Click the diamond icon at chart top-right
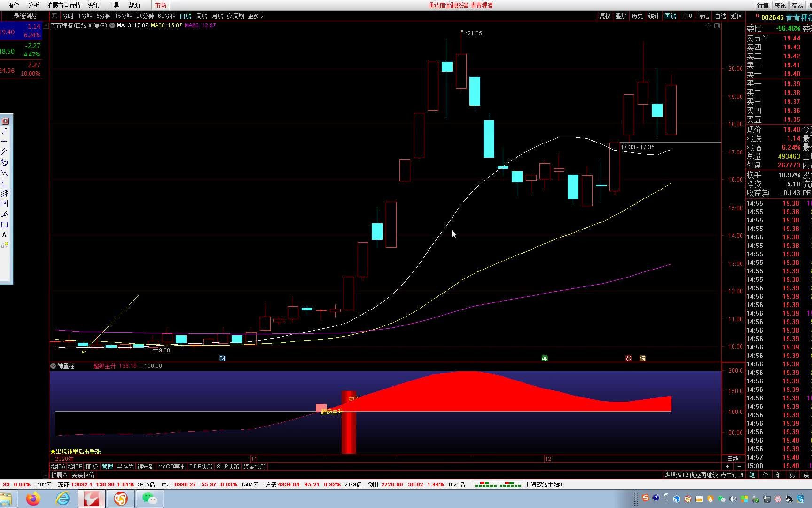Screen dimensions: 812x508 click(x=708, y=26)
